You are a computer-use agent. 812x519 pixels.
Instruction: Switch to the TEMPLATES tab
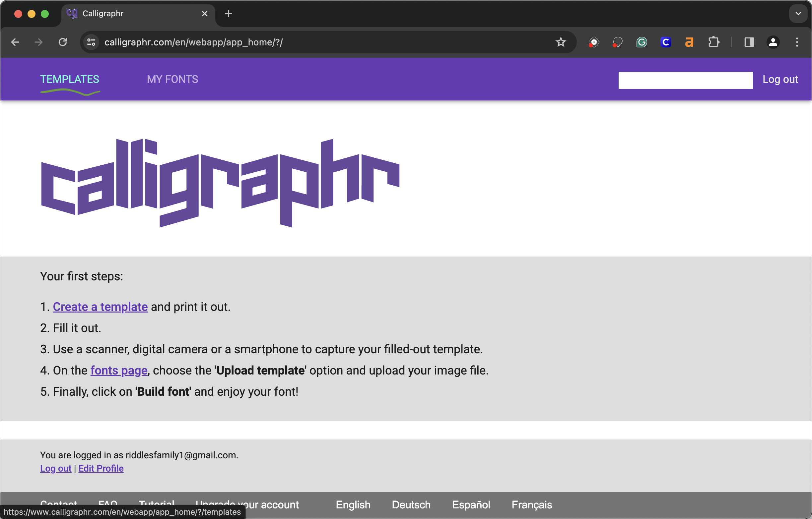(70, 79)
